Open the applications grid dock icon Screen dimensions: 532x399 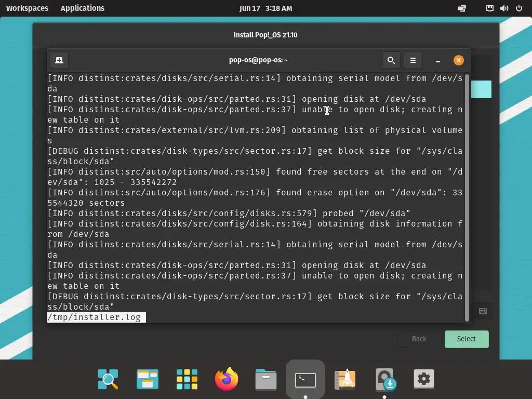click(x=187, y=379)
